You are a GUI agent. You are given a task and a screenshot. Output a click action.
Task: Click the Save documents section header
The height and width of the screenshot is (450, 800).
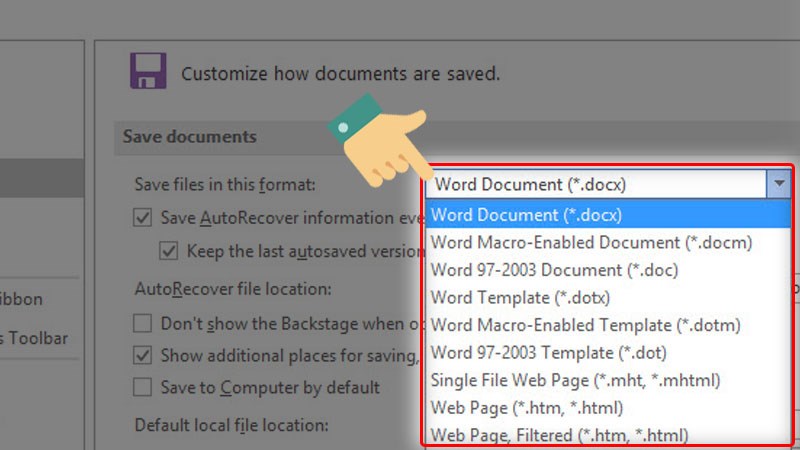coord(190,137)
